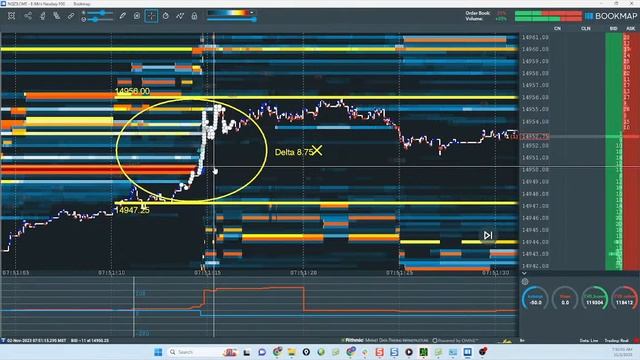Screen dimensions: 640x360
Task: Click the time axis label 07:51:20
Action: click(304, 273)
